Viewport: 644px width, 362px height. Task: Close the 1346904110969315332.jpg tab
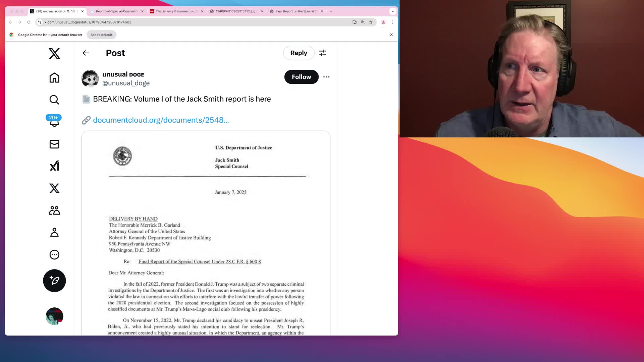[x=262, y=11]
